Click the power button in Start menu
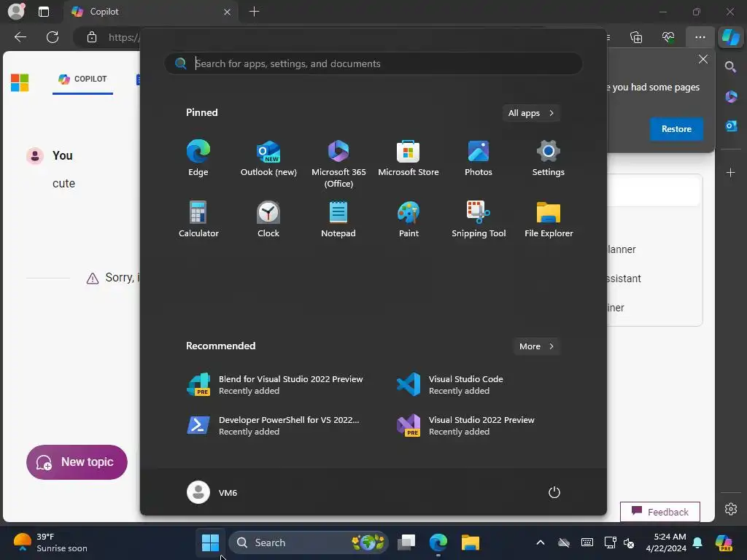The height and width of the screenshot is (560, 747). click(554, 492)
